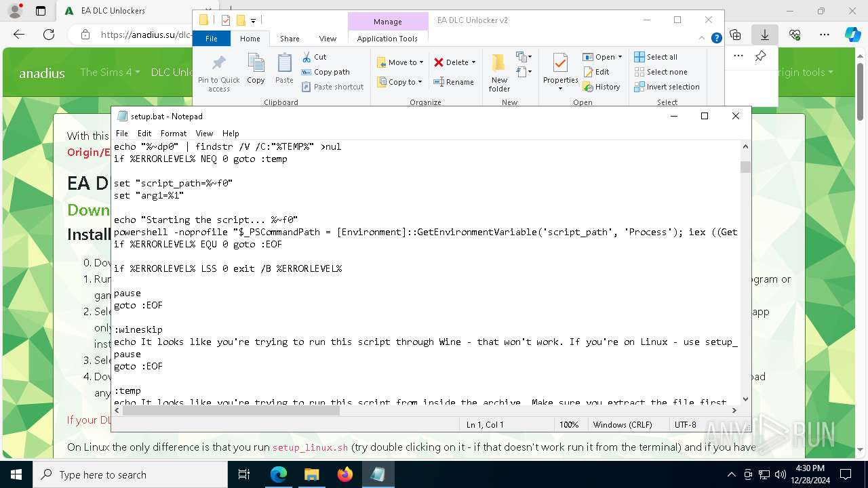Open File Explorer from taskbar

[x=311, y=474]
